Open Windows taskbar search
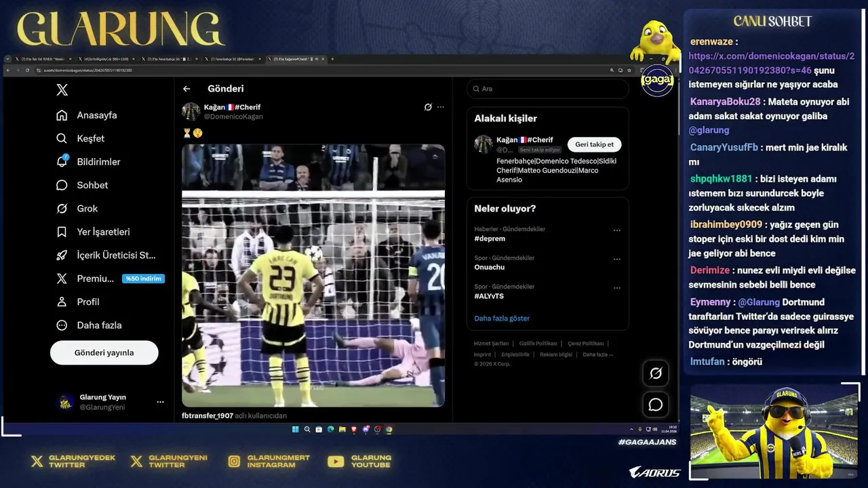868x488 pixels. click(307, 429)
